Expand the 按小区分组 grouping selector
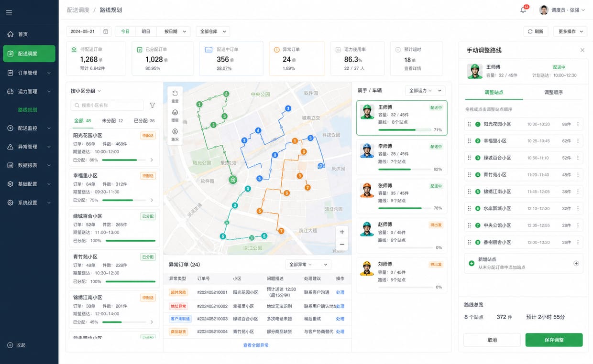Viewport: 593px width, 364px height. coord(86,91)
